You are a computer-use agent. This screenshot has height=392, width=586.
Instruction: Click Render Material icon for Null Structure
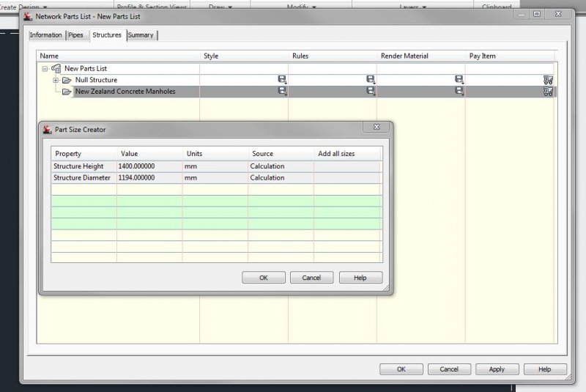click(x=459, y=80)
